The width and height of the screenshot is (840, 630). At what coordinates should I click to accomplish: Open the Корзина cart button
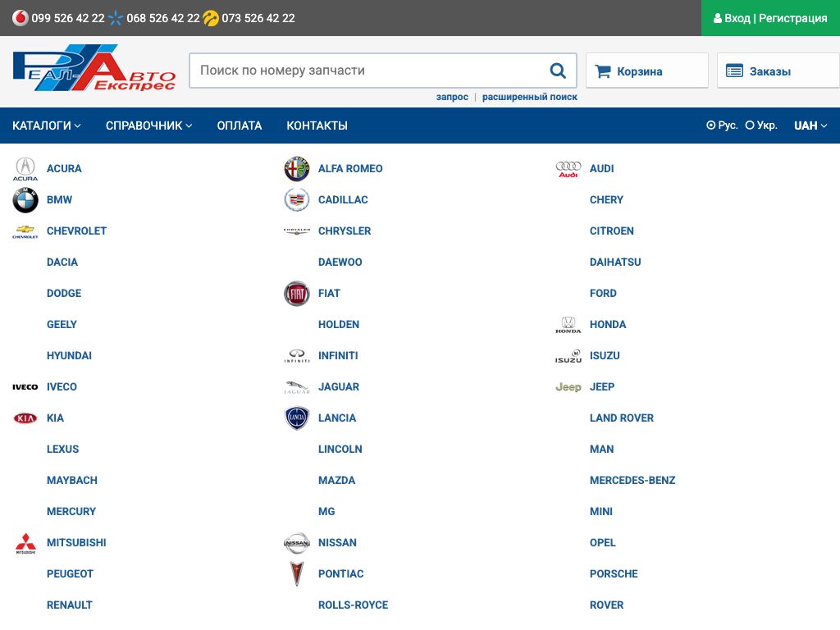coord(647,71)
